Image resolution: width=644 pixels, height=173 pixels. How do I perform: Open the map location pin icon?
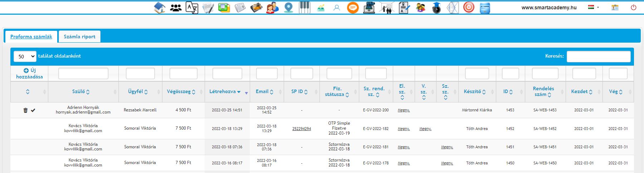click(x=288, y=8)
